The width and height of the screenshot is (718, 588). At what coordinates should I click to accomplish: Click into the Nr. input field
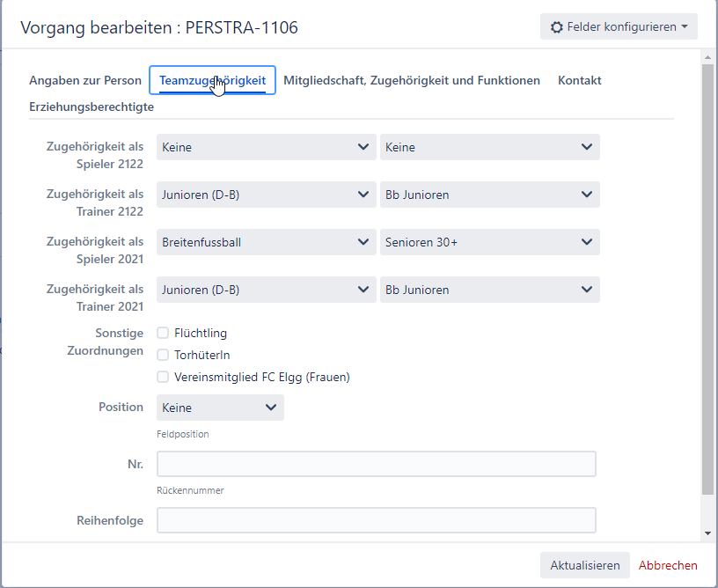click(376, 464)
